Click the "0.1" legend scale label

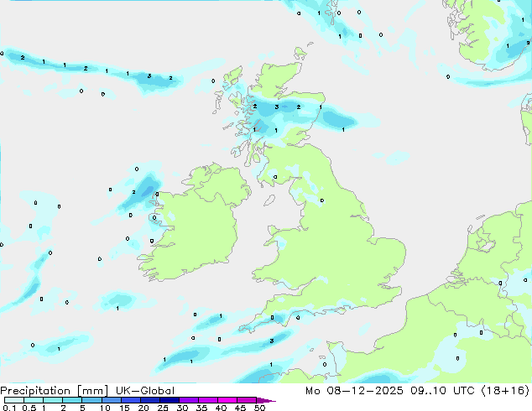(x=9, y=408)
